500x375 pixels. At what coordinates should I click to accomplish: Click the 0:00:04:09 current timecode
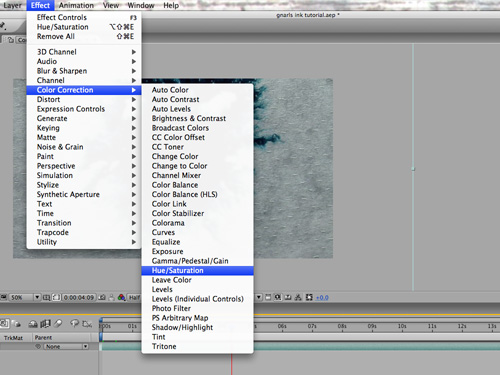point(79,297)
